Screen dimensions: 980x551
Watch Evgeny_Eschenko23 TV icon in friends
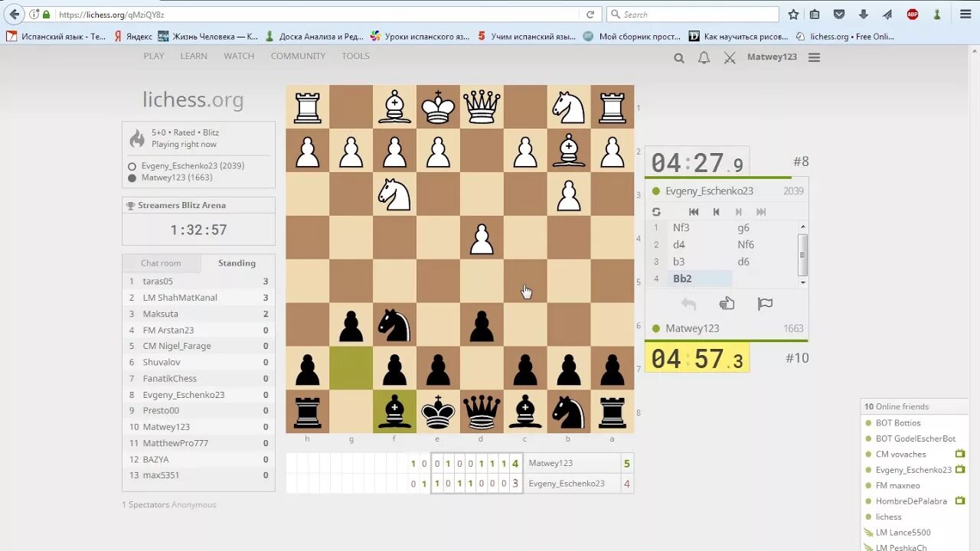pos(960,469)
